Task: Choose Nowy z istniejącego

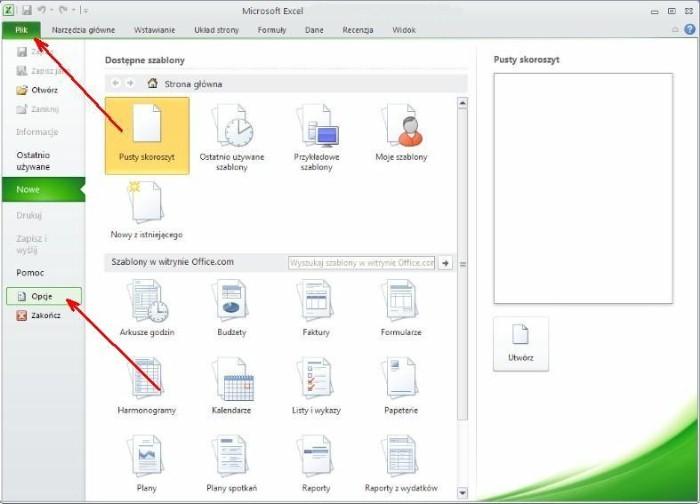Action: click(x=146, y=210)
